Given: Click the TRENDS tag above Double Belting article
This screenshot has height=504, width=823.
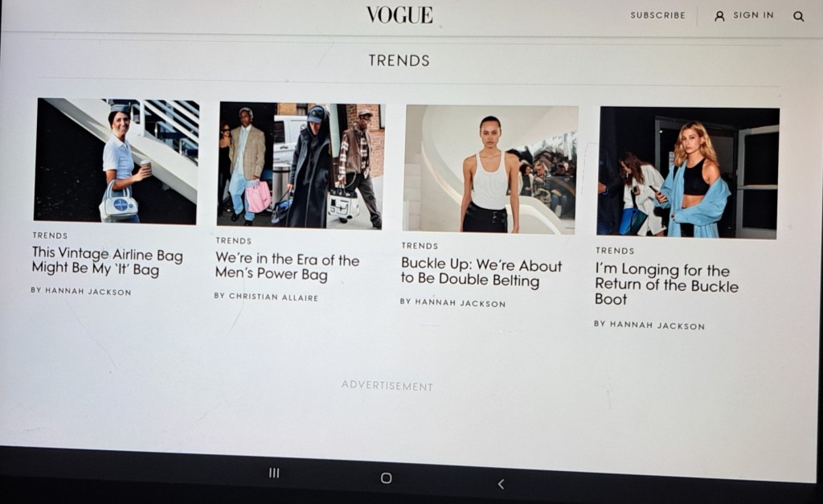Looking at the screenshot, I should tap(420, 246).
